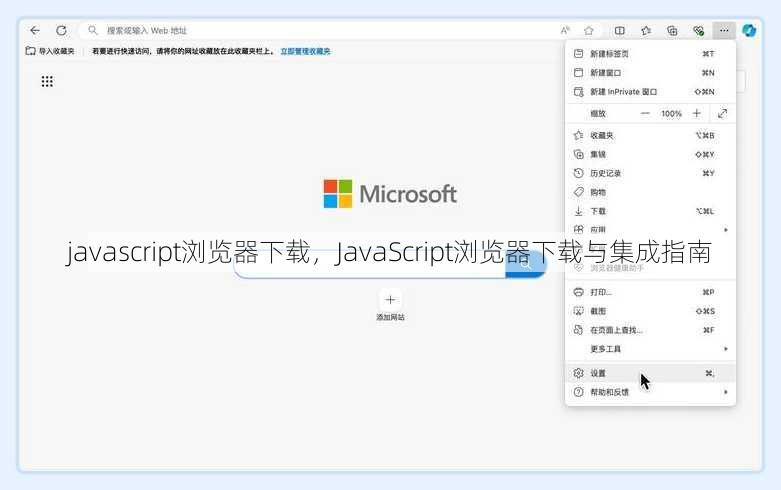Image resolution: width=781 pixels, height=490 pixels.
Task: Open Browser essentials heart icon
Action: click(698, 30)
